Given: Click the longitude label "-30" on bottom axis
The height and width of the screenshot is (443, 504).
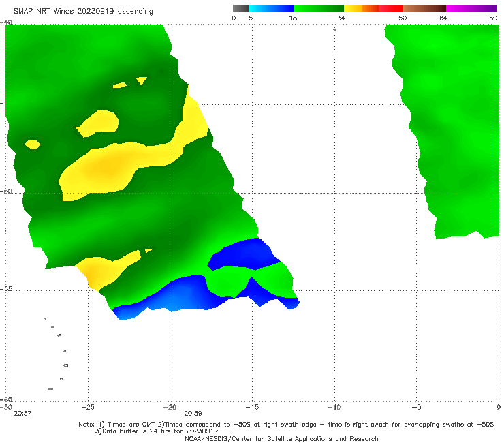Looking at the screenshot, I should [x=6, y=407].
